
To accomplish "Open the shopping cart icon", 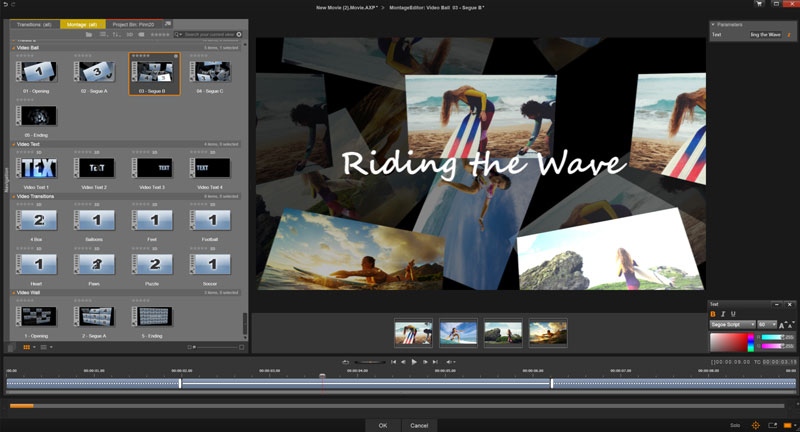I will point(759,4).
